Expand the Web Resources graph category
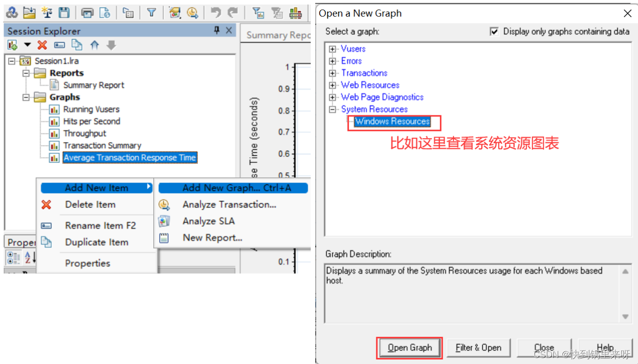This screenshot has height=364, width=638. [x=332, y=85]
